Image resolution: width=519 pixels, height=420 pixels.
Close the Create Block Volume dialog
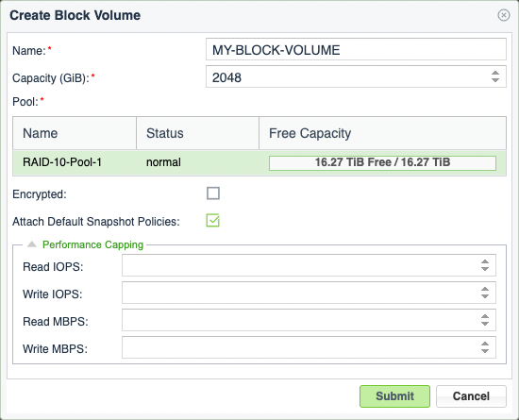point(504,15)
